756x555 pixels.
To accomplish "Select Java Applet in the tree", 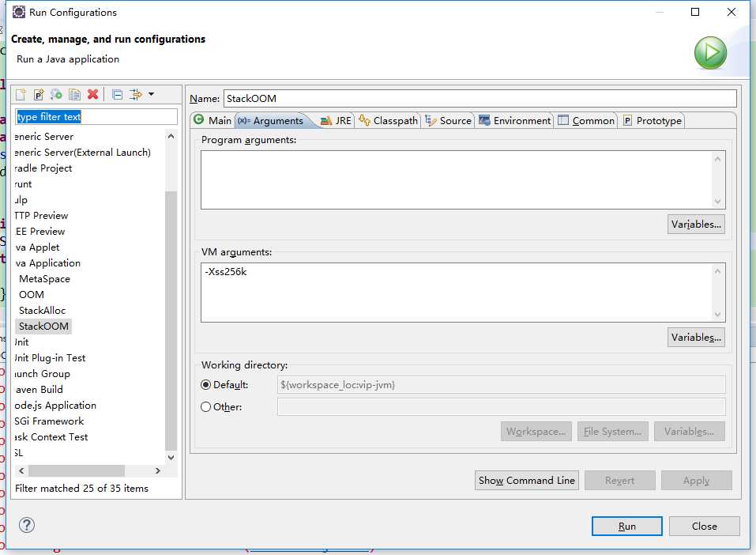I will (x=38, y=247).
